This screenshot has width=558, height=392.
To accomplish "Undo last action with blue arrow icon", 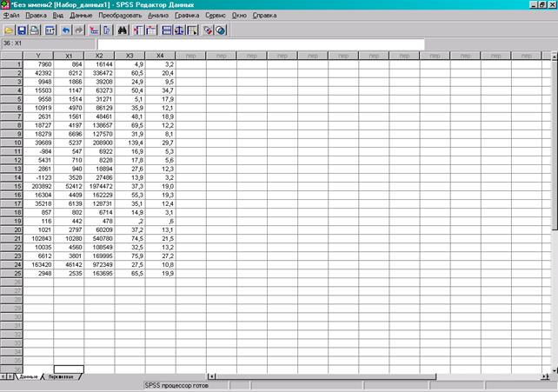I will (x=66, y=30).
